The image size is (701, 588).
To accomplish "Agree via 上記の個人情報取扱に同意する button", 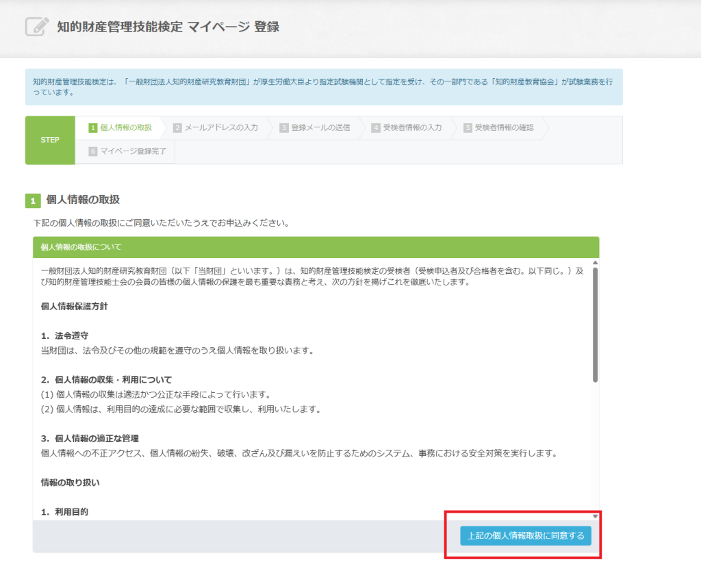I will [x=525, y=536].
